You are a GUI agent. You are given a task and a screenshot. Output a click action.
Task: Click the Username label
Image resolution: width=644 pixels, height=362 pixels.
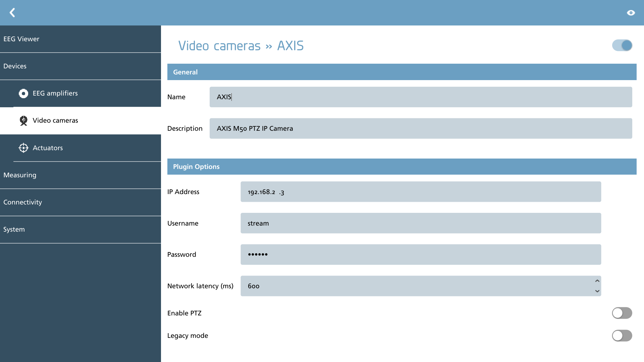point(183,223)
